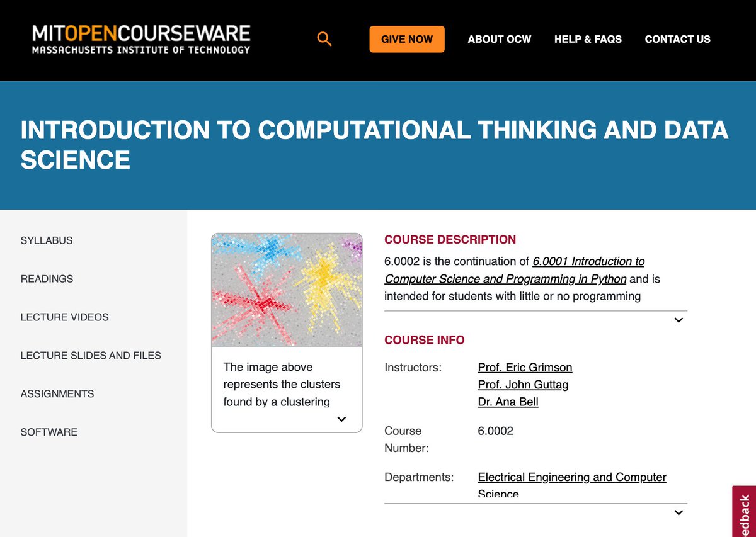Expand the Departments info chevron

(679, 512)
